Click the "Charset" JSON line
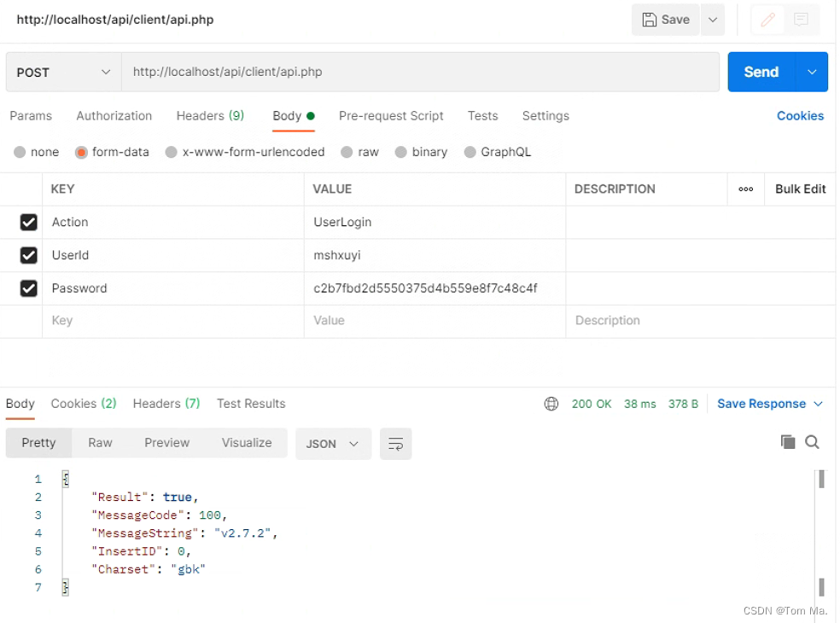This screenshot has height=623, width=840. click(x=149, y=569)
